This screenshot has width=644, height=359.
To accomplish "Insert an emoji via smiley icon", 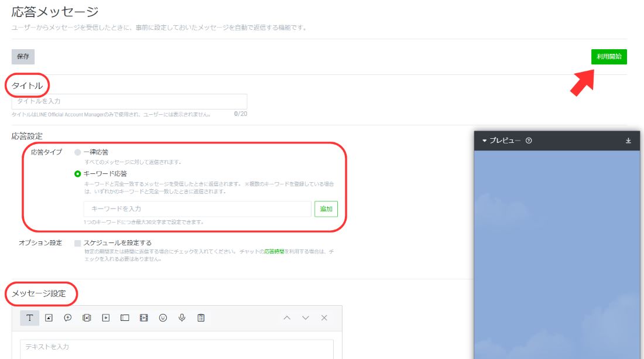I will [x=163, y=318].
